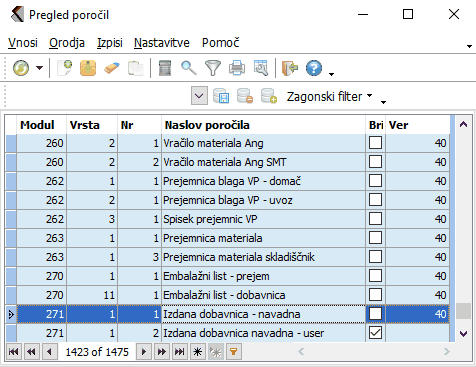Sort by the Vrsta column header
This screenshot has height=367, width=476.
92,125
